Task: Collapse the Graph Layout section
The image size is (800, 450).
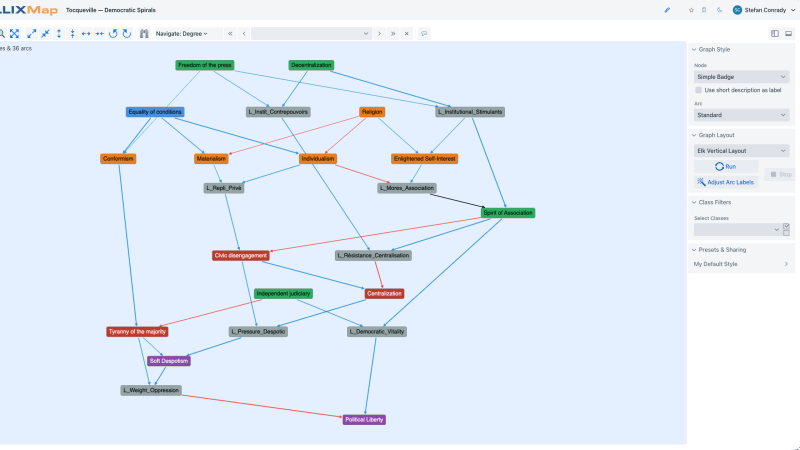Action: coord(713,135)
